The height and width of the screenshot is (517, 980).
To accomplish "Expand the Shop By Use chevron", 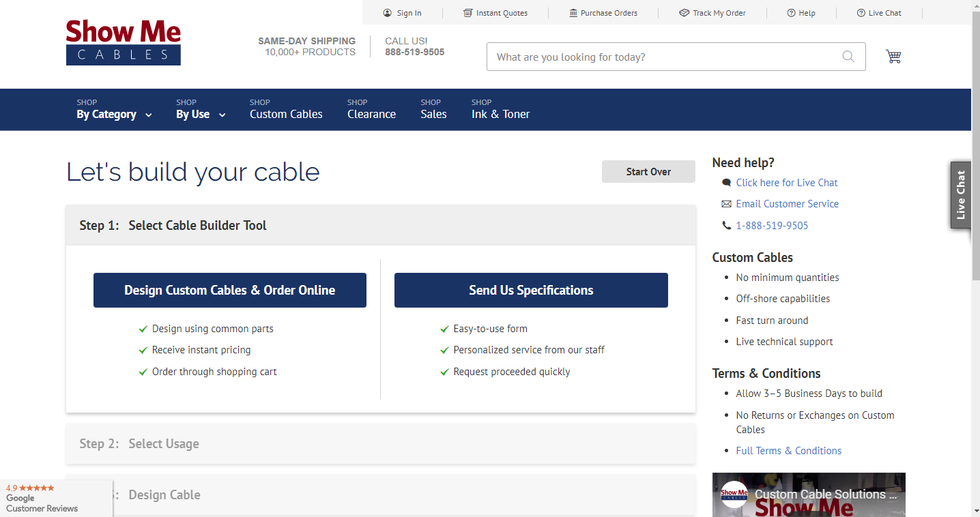I will [x=222, y=115].
